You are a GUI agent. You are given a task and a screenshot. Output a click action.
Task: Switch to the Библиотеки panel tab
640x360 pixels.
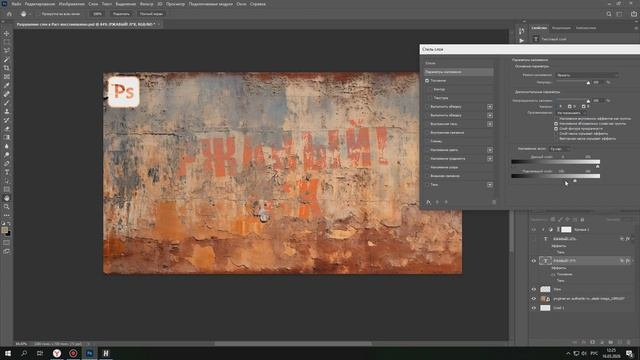(586, 28)
